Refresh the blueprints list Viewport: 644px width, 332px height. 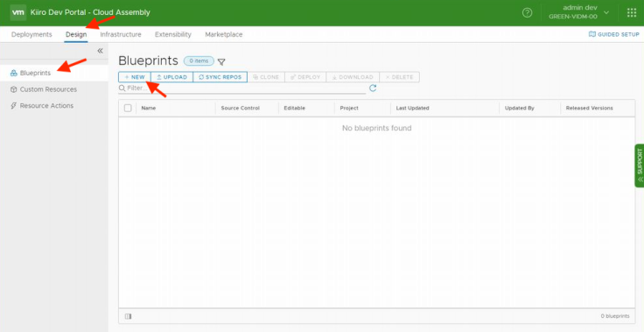coord(373,88)
